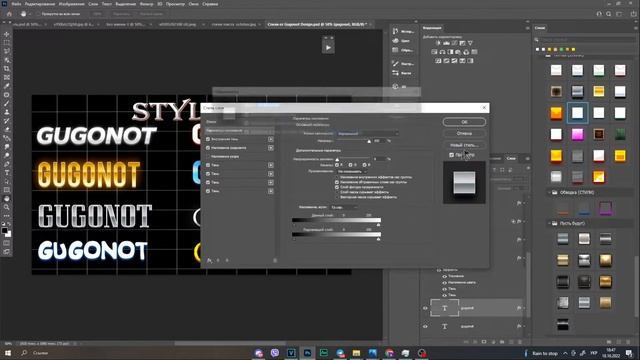Open Viber from the Windows taskbar
Screen dimensions: 640x360
coord(275,353)
